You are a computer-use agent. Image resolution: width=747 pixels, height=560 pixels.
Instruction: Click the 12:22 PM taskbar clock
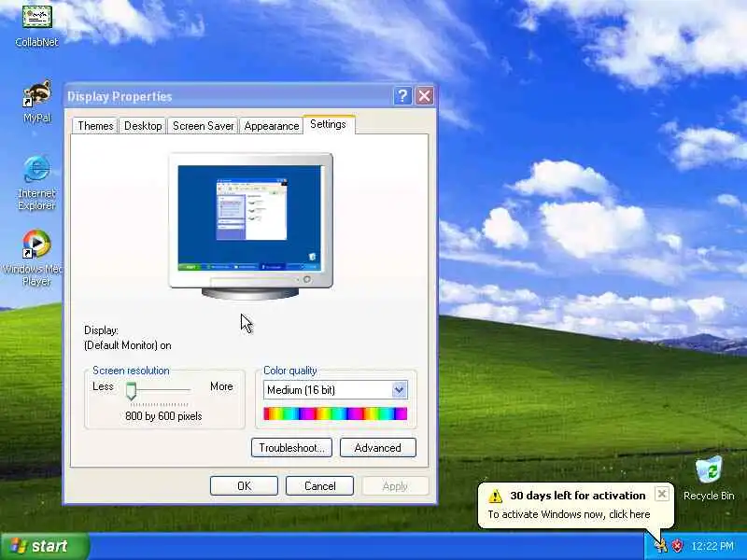pyautogui.click(x=712, y=546)
